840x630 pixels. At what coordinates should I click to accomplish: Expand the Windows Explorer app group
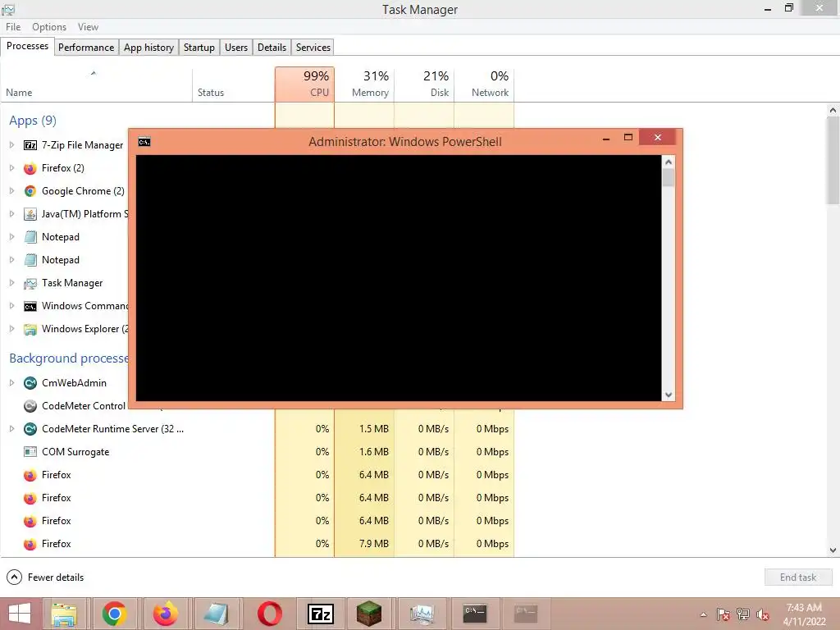11,329
